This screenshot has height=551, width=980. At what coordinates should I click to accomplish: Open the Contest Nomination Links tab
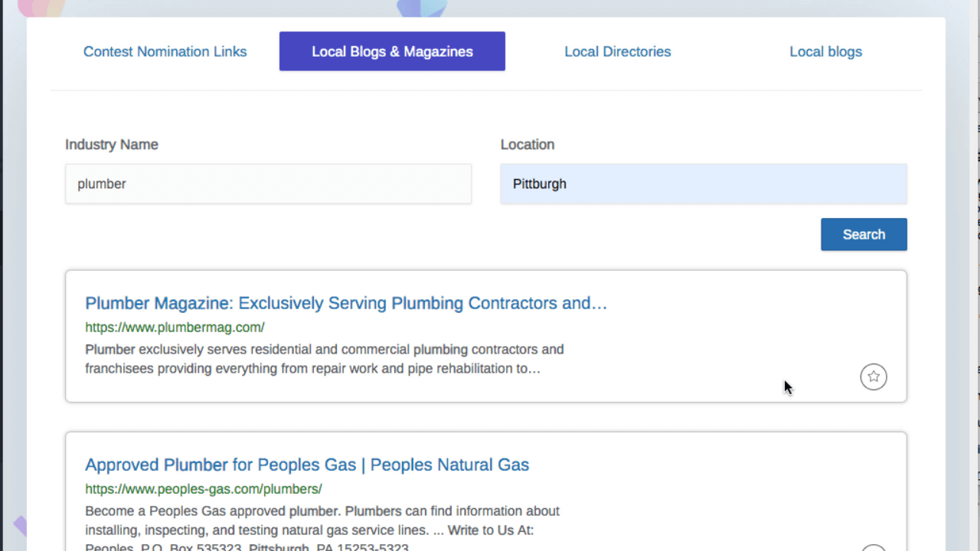[165, 51]
